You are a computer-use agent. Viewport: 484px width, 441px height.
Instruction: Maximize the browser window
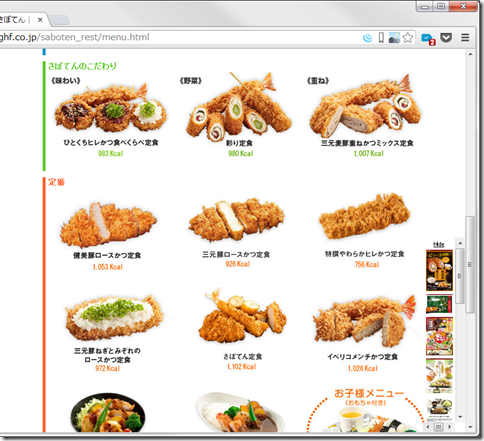coord(441,6)
